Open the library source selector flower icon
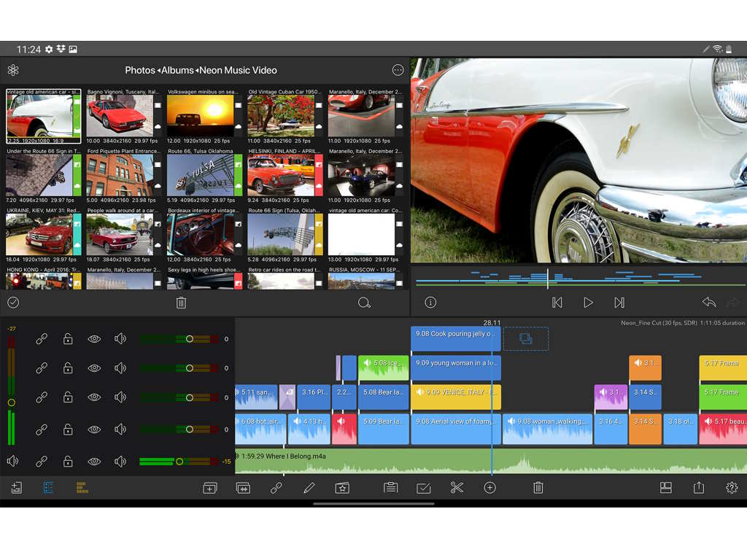The image size is (747, 560). (13, 71)
